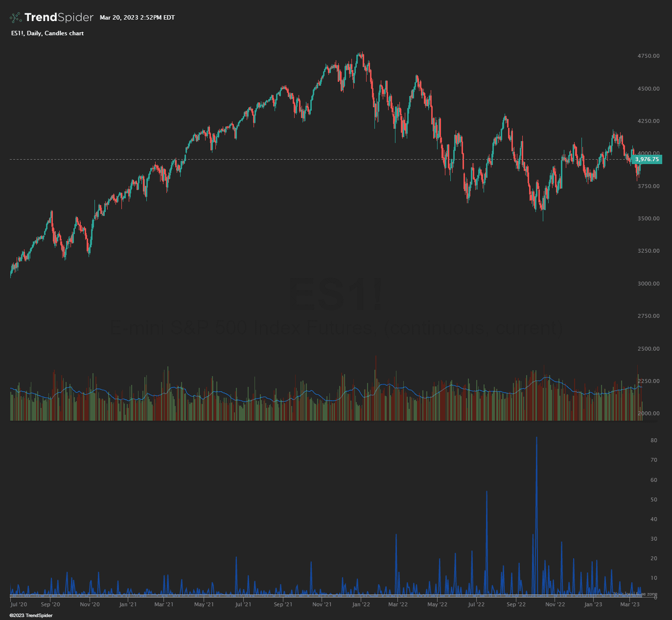Select the Mar '23 date axis label
The height and width of the screenshot is (620, 672).
(630, 604)
